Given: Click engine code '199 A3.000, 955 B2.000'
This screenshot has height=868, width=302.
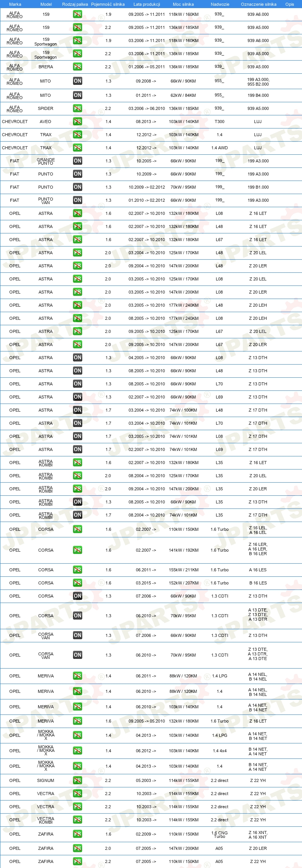Looking at the screenshot, I should pos(258,81).
